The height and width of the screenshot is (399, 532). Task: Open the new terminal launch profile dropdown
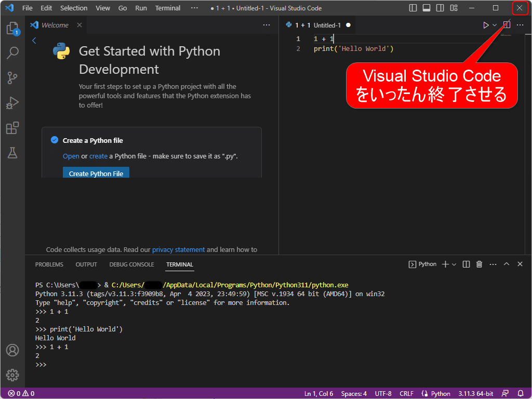point(454,264)
